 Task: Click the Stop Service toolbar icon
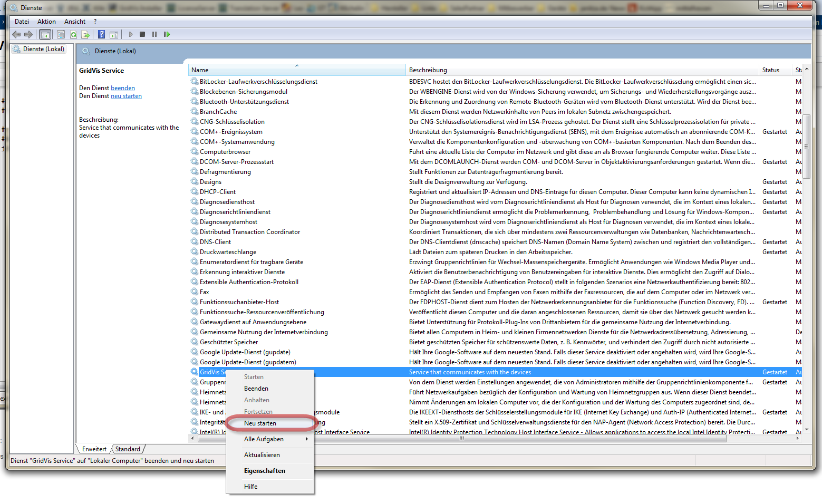[142, 34]
